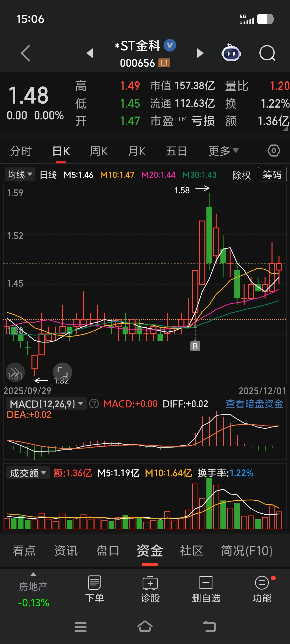Switch to 分时 chart tab
Screen dimensions: 290x644
tap(21, 151)
